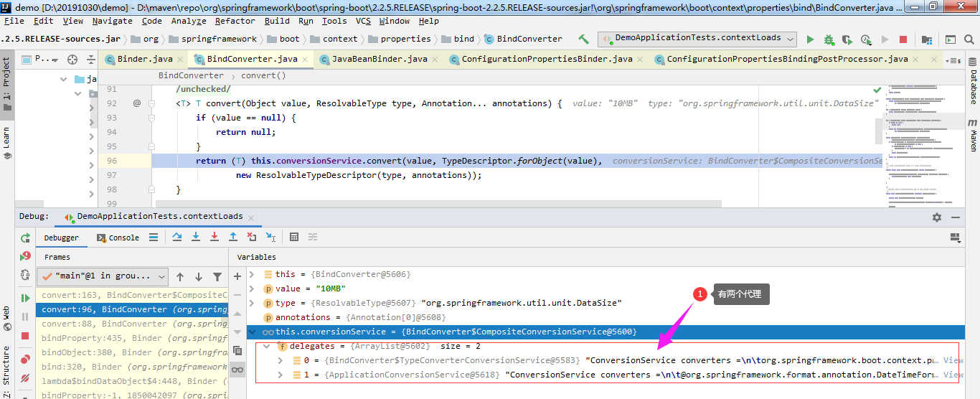The width and height of the screenshot is (980, 399).
Task: Click Drop Frame icon in debugger
Action: (252, 237)
